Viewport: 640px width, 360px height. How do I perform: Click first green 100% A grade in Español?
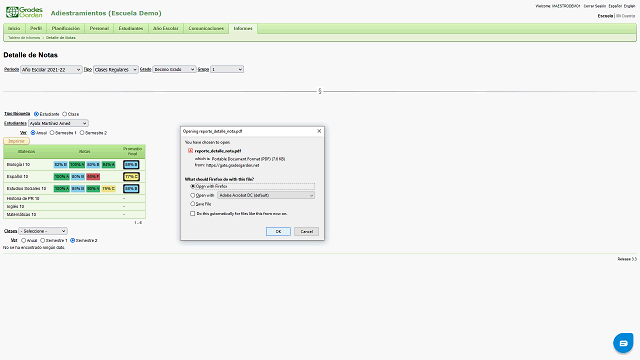click(x=62, y=177)
